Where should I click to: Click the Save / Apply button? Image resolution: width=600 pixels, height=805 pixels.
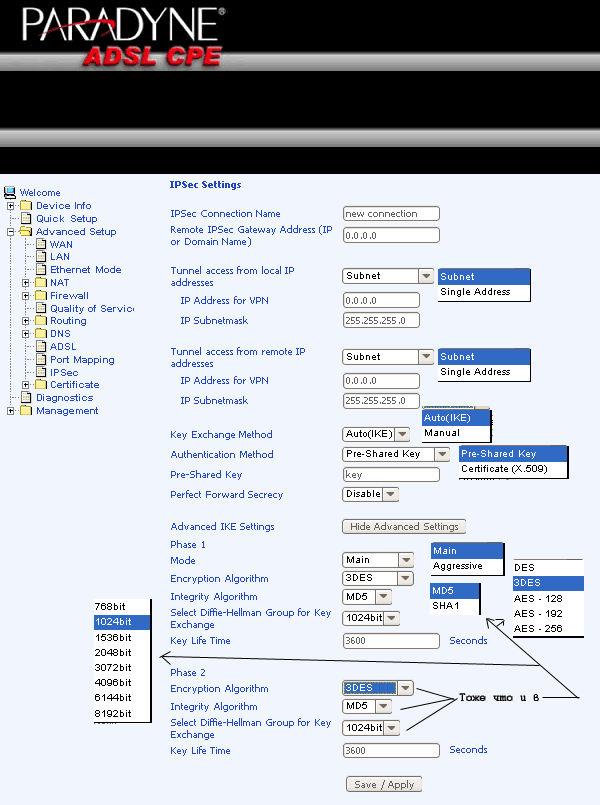(384, 784)
